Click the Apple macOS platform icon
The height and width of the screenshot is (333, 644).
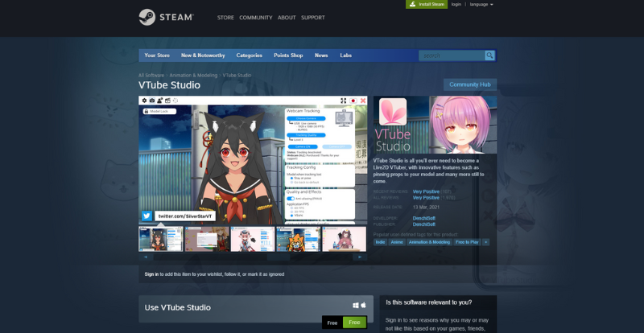click(x=363, y=305)
